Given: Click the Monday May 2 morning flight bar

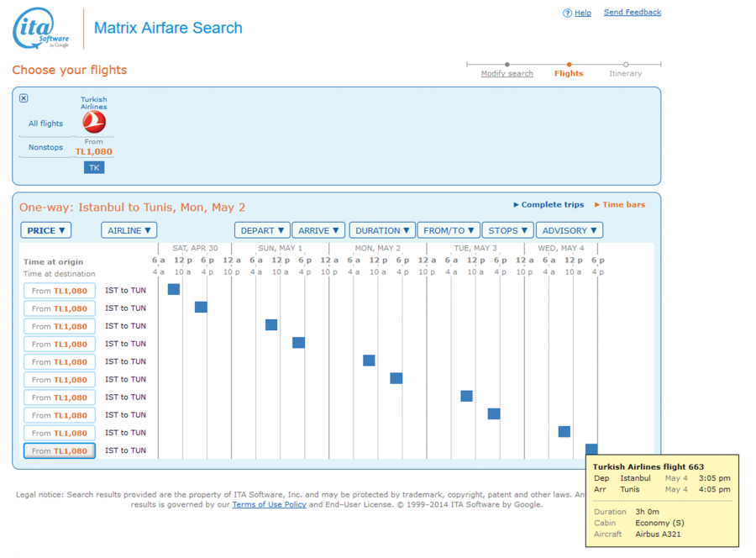Looking at the screenshot, I should tap(369, 361).
